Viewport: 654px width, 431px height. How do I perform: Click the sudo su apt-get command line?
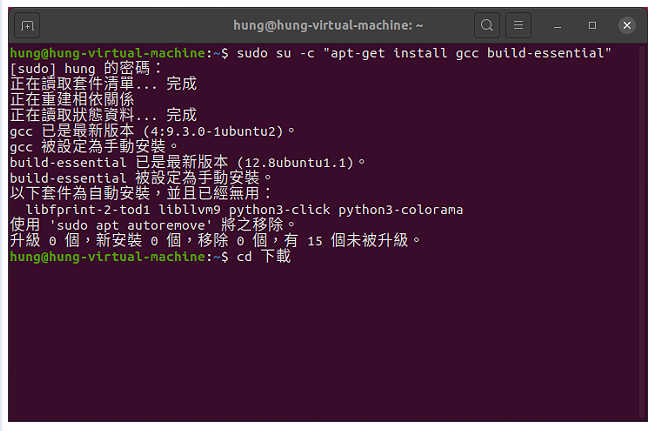(x=310, y=53)
